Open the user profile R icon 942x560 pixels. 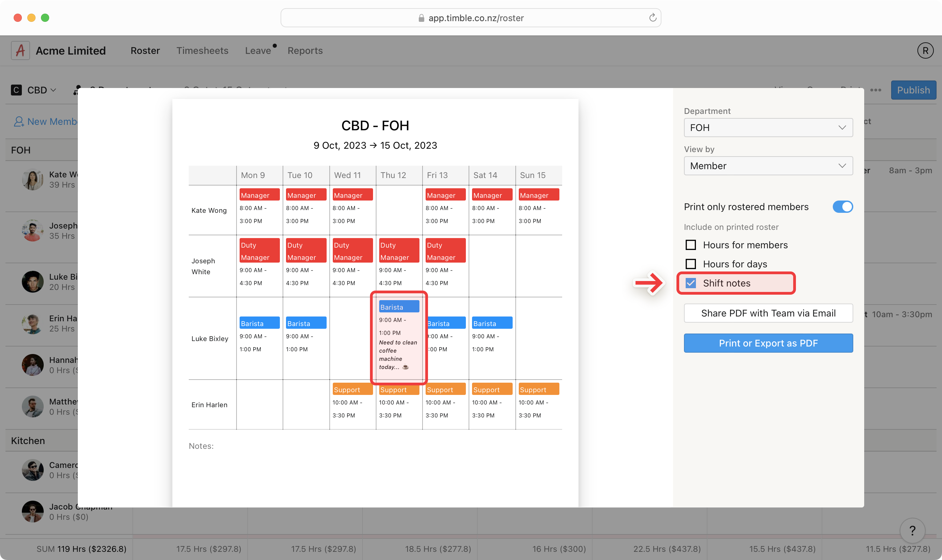[x=925, y=50]
